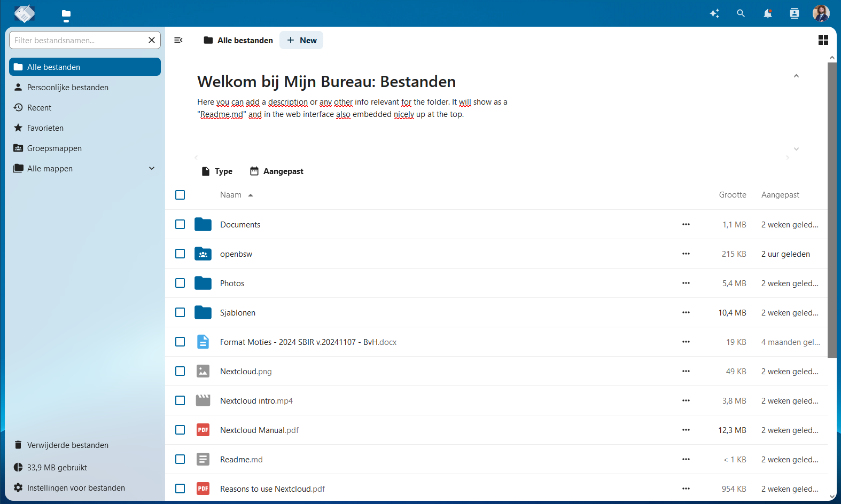
Task: Open the Photos folder name
Action: pyautogui.click(x=232, y=283)
